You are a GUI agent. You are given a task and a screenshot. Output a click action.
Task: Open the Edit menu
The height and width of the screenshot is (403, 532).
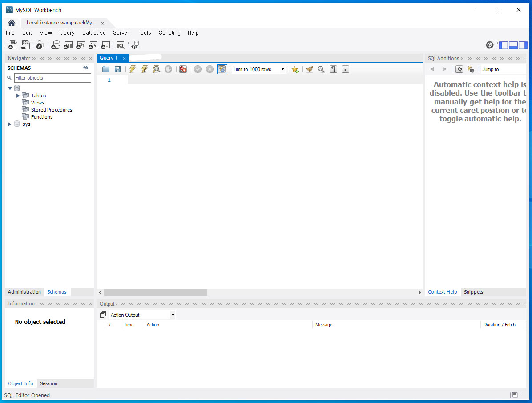click(27, 32)
